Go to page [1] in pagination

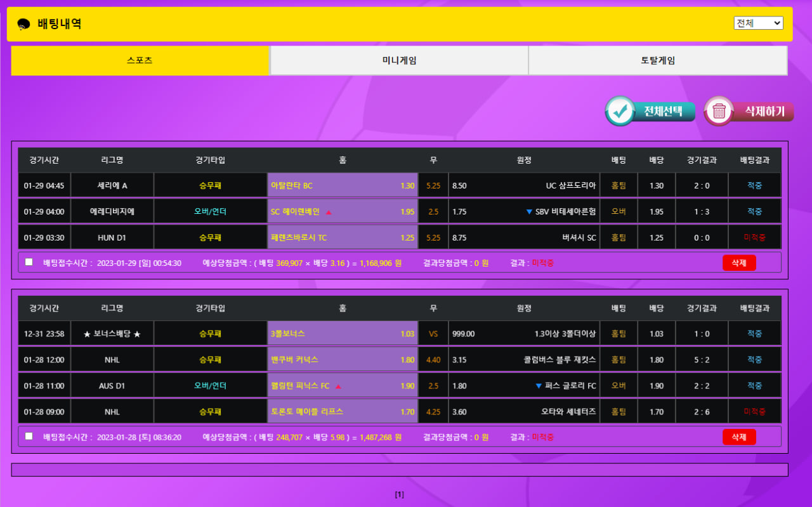(x=399, y=494)
